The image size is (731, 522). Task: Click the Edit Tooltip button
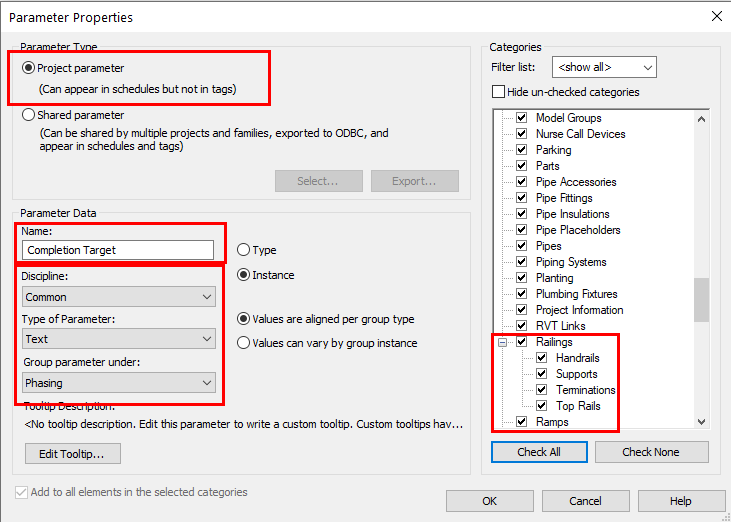[x=72, y=453]
